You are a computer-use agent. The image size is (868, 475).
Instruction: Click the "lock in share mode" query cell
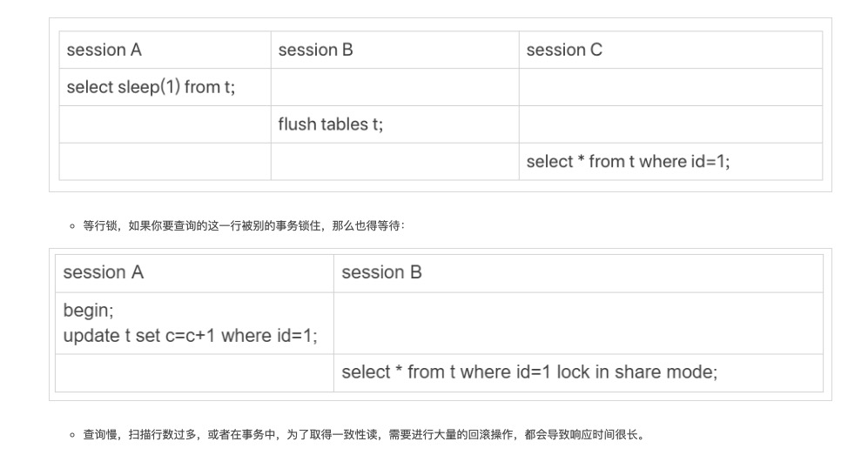(x=578, y=372)
